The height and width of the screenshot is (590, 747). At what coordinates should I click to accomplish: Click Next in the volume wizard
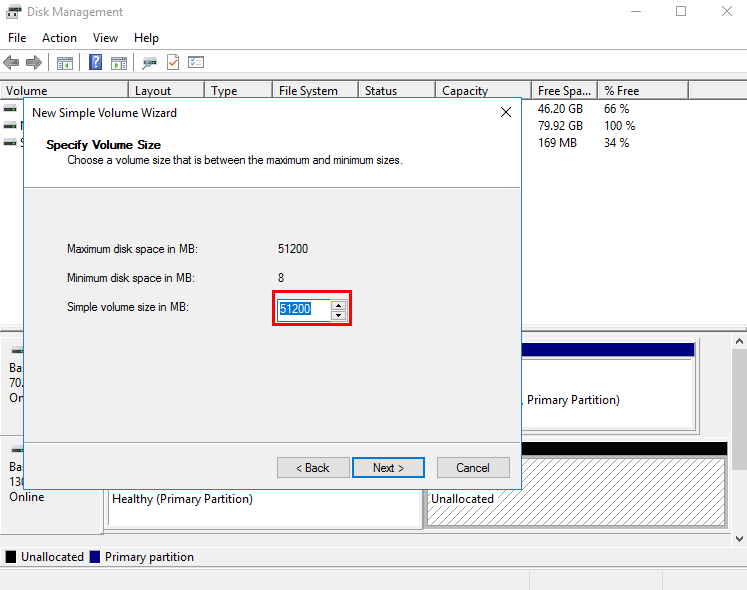pos(388,468)
